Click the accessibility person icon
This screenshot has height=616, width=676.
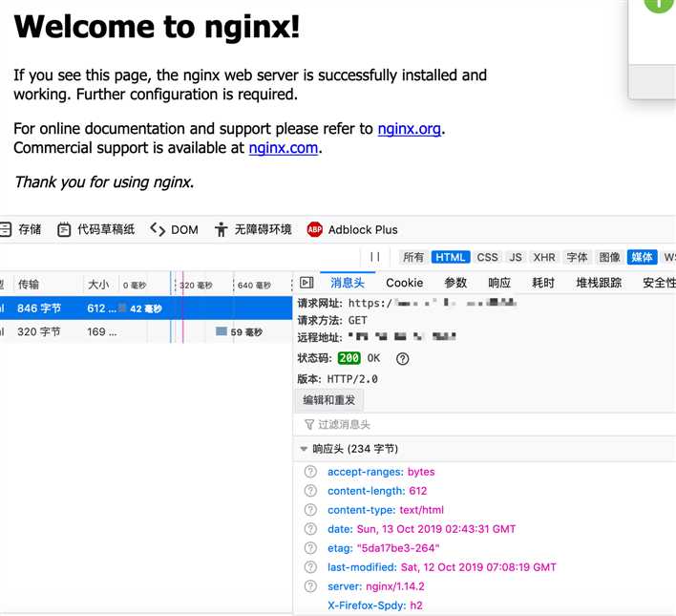click(x=221, y=229)
